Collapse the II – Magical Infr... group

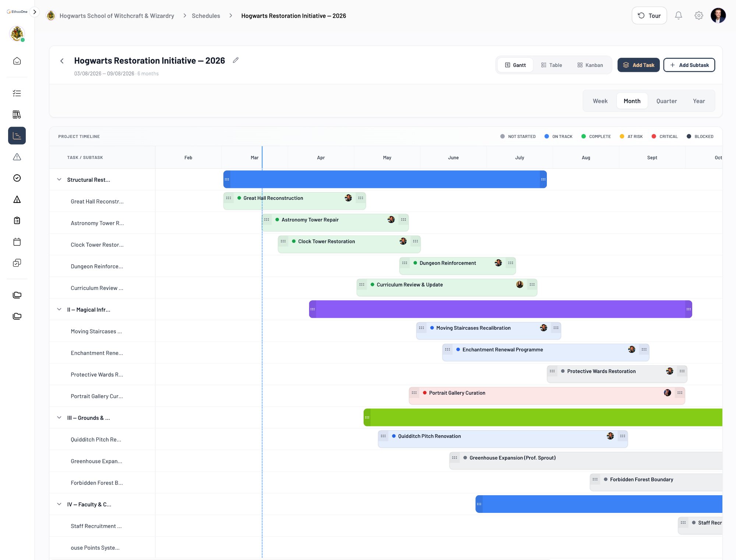pos(59,309)
